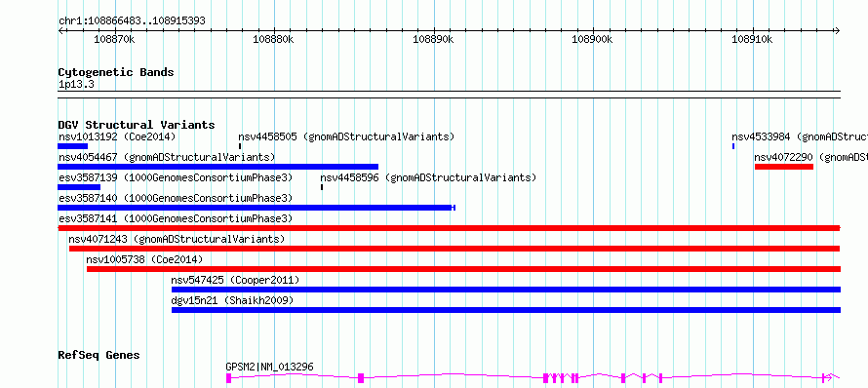
Task: Click the 108880k ruler tick label
Action: tap(273, 39)
